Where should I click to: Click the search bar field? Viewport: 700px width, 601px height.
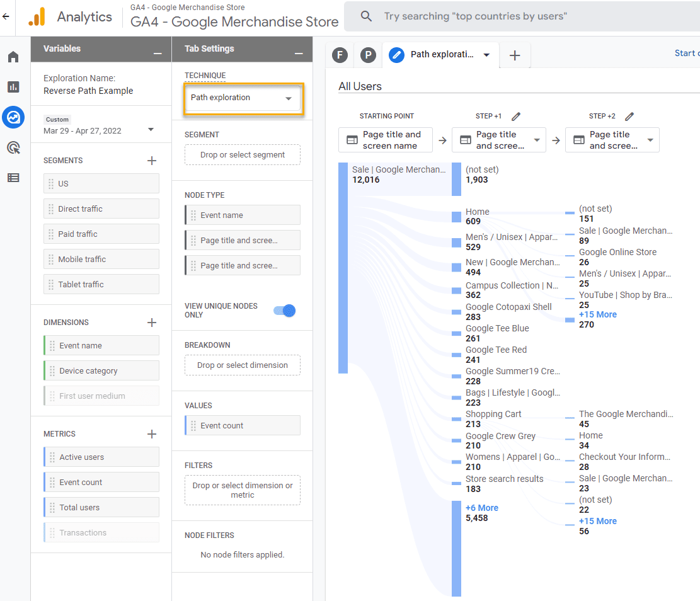pyautogui.click(x=522, y=16)
